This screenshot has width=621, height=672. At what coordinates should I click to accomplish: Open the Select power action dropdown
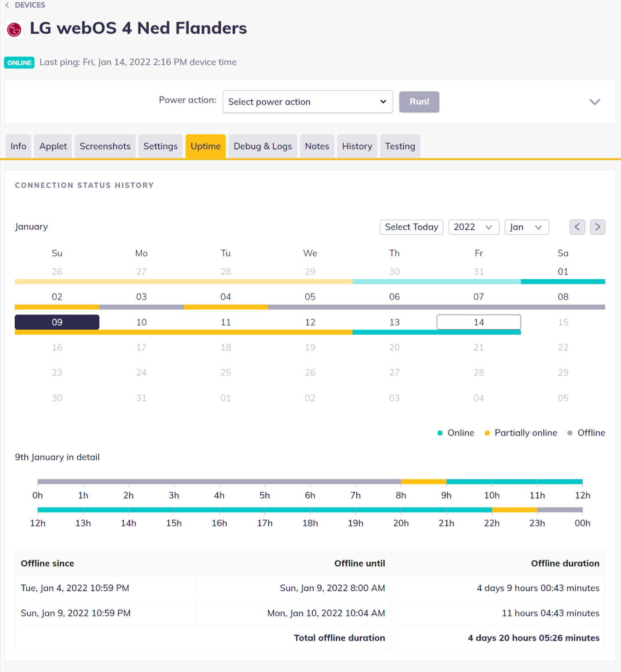[x=307, y=102]
